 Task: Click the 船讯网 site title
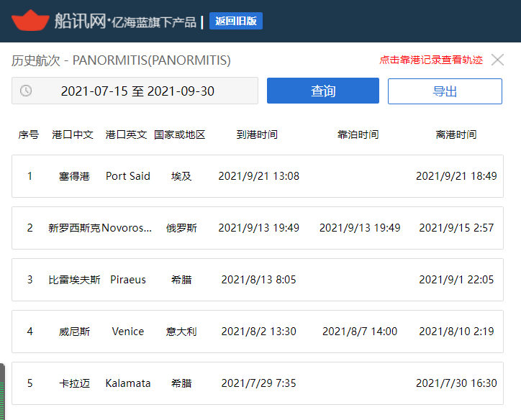point(80,22)
